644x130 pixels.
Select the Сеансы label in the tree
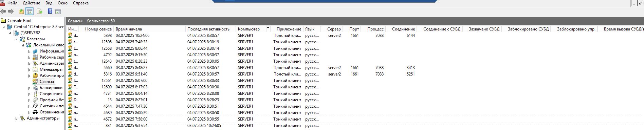(x=47, y=82)
